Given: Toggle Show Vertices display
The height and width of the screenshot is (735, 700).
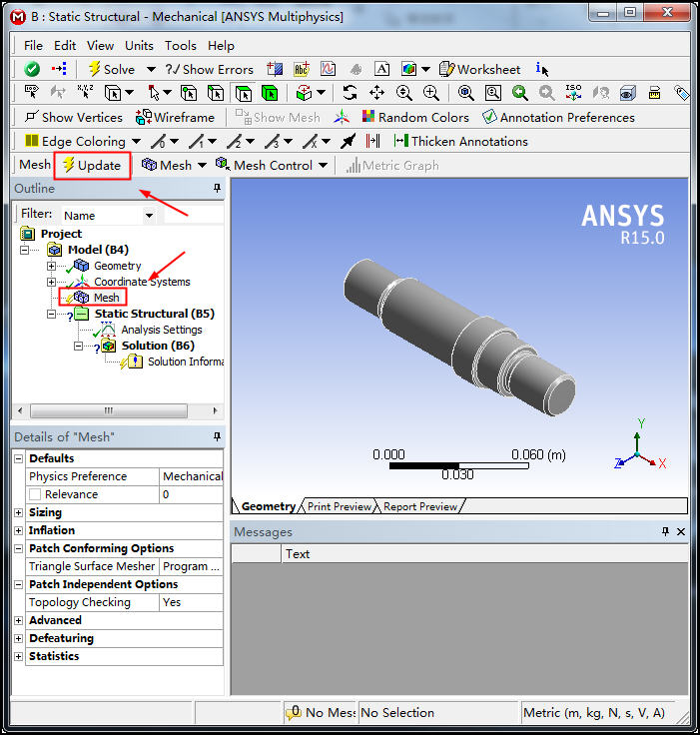Looking at the screenshot, I should coord(73,117).
